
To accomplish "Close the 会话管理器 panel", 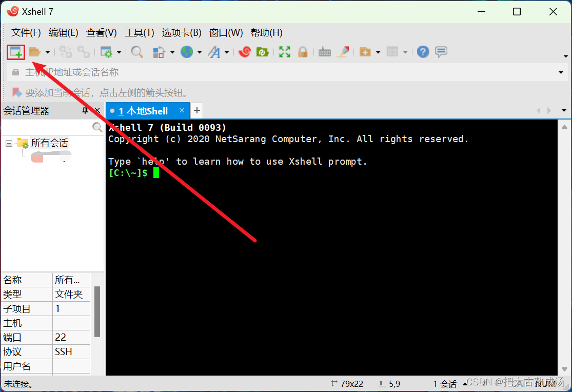I will [x=97, y=110].
